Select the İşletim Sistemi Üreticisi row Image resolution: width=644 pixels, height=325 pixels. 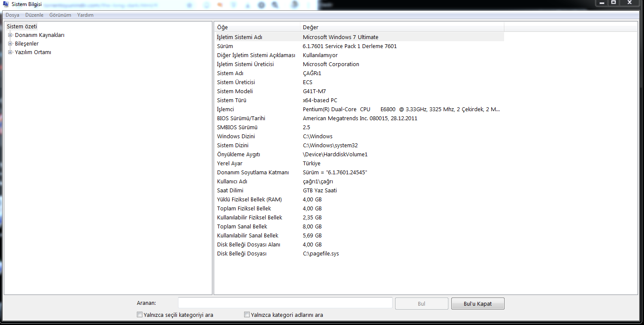point(359,64)
